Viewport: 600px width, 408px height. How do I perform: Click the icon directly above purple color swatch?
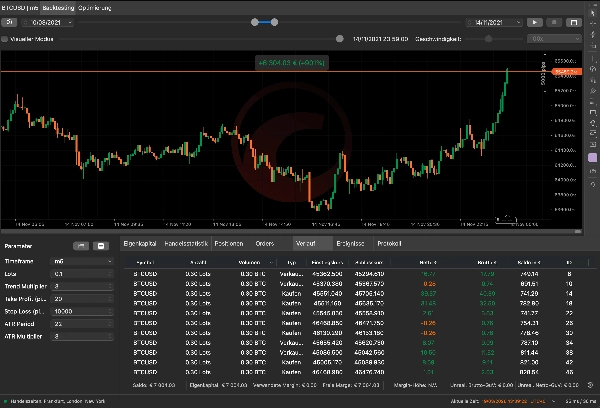point(593,144)
